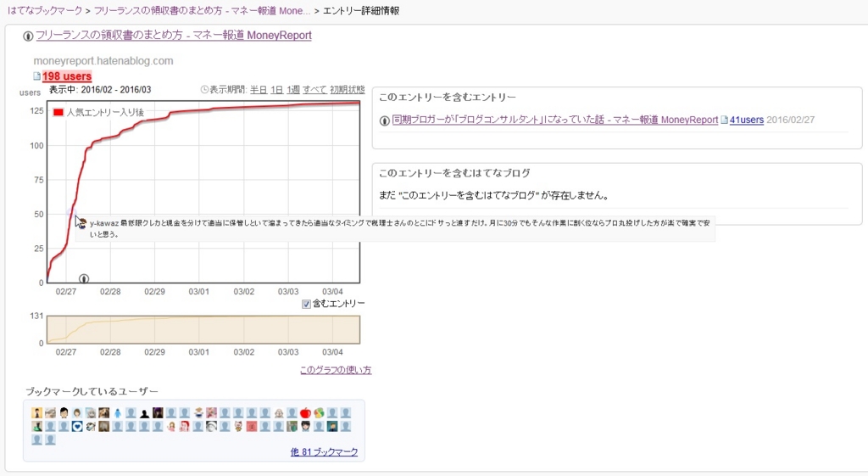The width and height of the screenshot is (868, 476).
Task: Open the red apple avatar's user profile
Action: pos(305,413)
